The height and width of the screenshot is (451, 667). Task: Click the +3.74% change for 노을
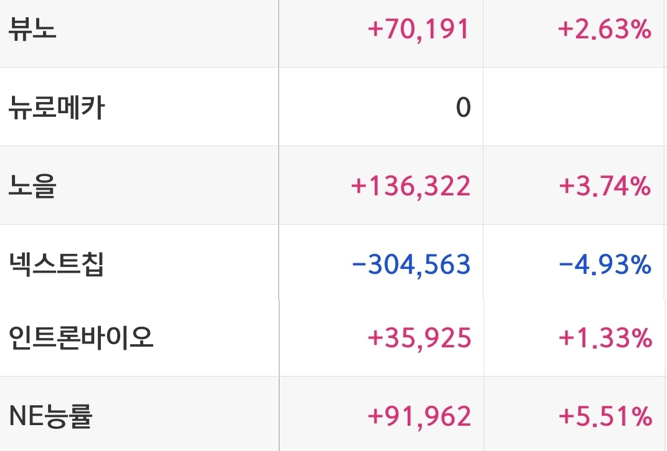tap(604, 186)
